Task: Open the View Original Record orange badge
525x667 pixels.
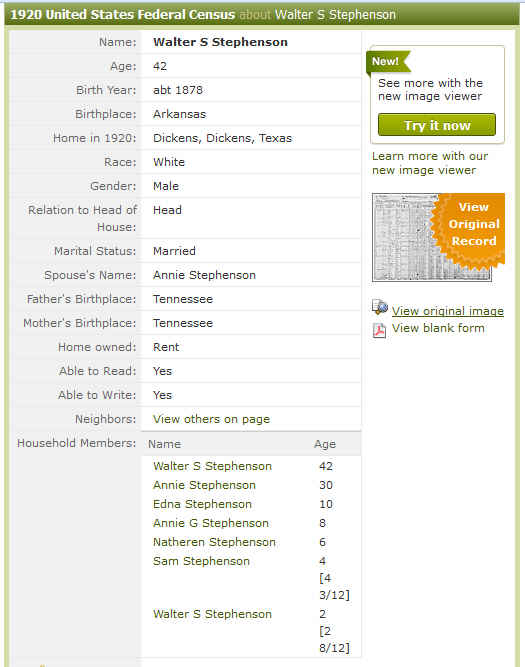Action: point(471,230)
